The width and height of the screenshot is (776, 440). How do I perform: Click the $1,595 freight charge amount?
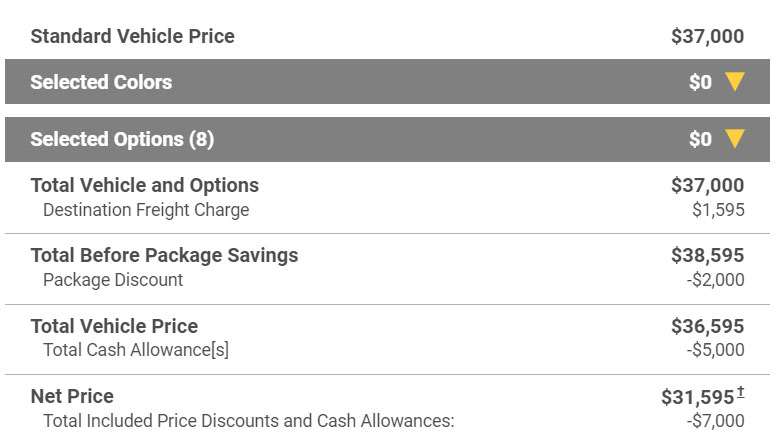(x=718, y=210)
